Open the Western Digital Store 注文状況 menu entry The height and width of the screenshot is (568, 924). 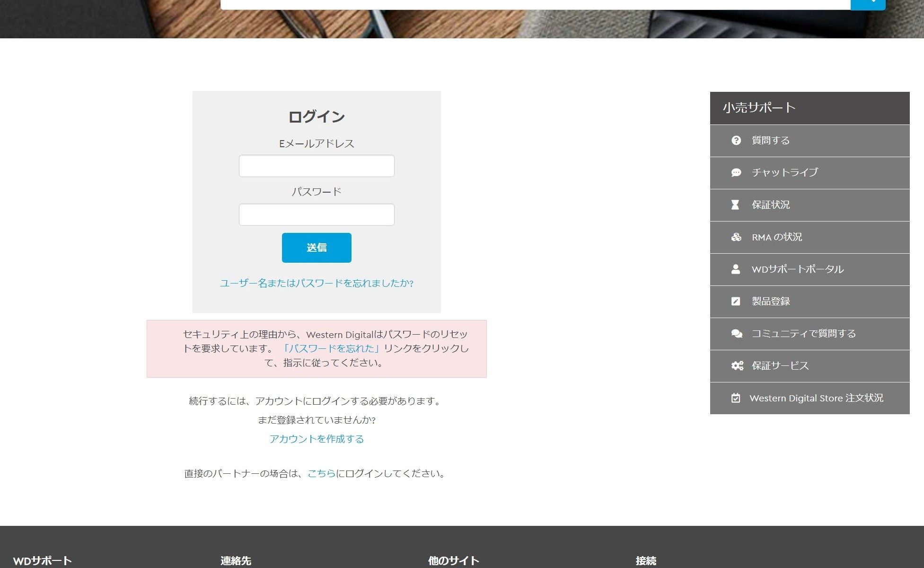click(816, 398)
